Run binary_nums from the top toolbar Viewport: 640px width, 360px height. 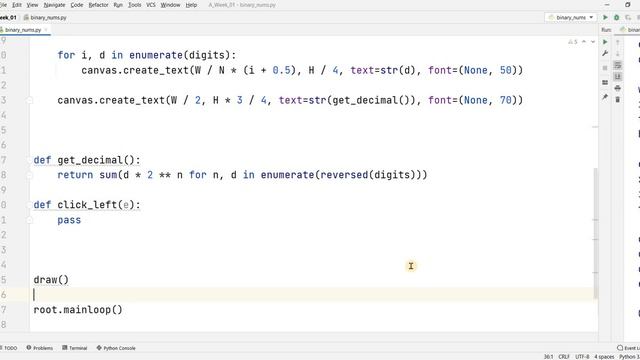pos(605,18)
